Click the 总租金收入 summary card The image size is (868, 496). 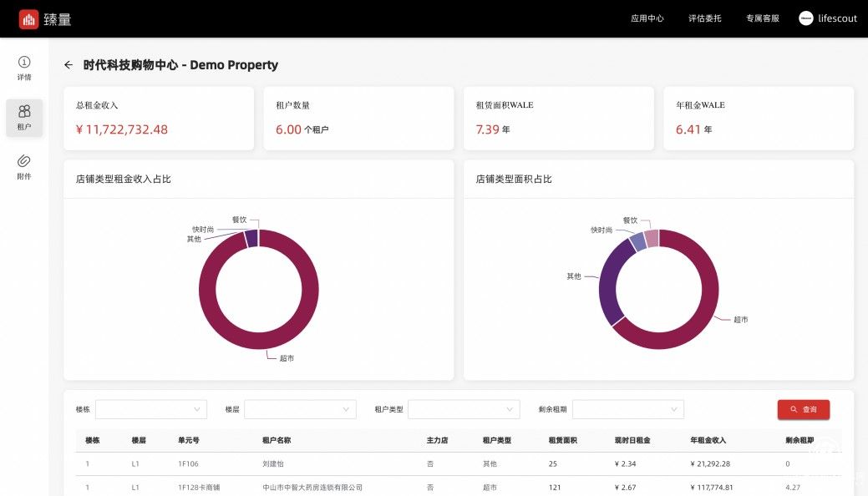159,119
